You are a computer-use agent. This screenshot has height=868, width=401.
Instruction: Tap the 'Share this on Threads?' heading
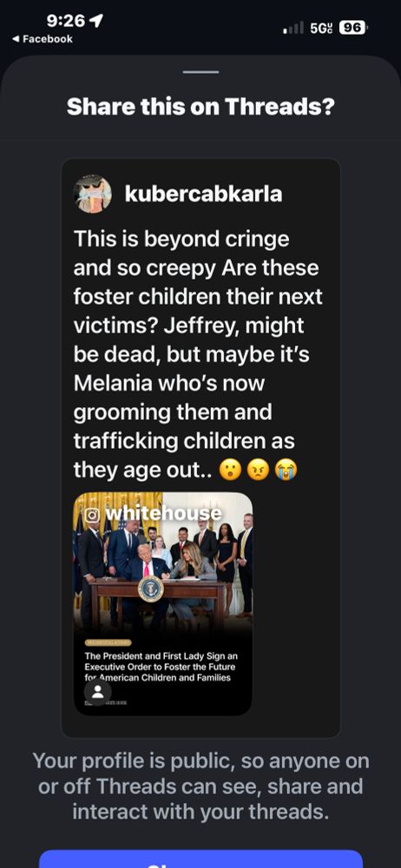tap(200, 106)
